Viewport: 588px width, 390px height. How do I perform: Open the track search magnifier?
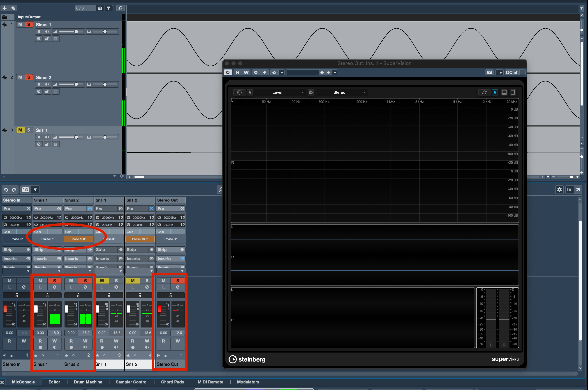tap(120, 8)
